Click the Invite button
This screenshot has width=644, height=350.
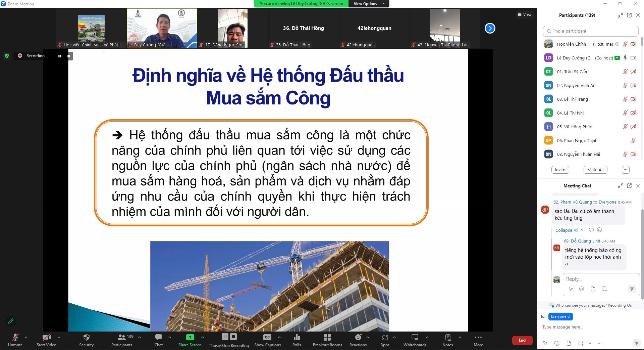(560, 170)
